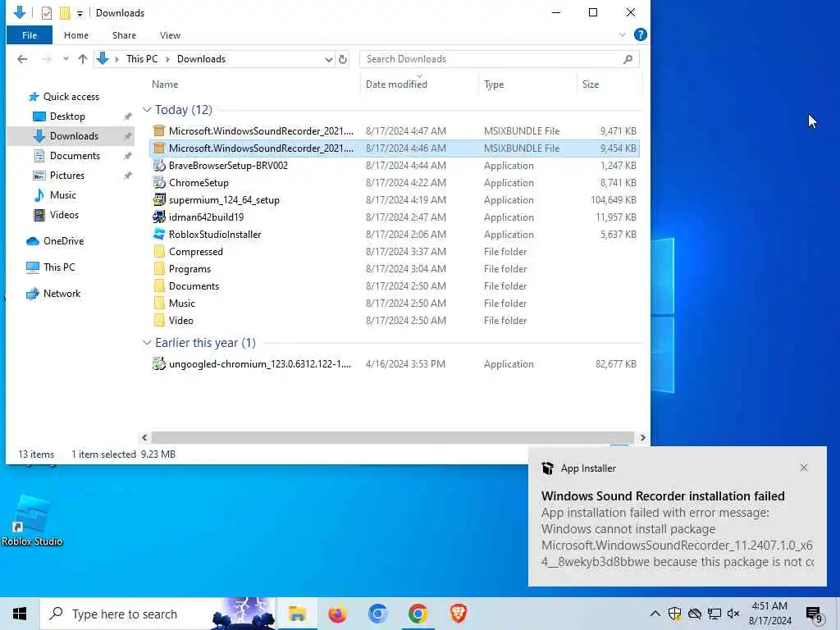
Task: Sort by the Type column header
Action: [x=493, y=84]
